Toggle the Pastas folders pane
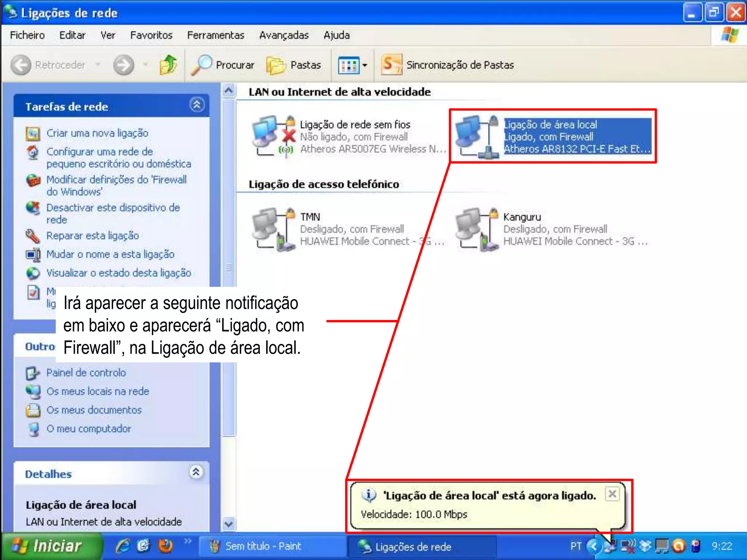747x560 pixels. coord(294,65)
